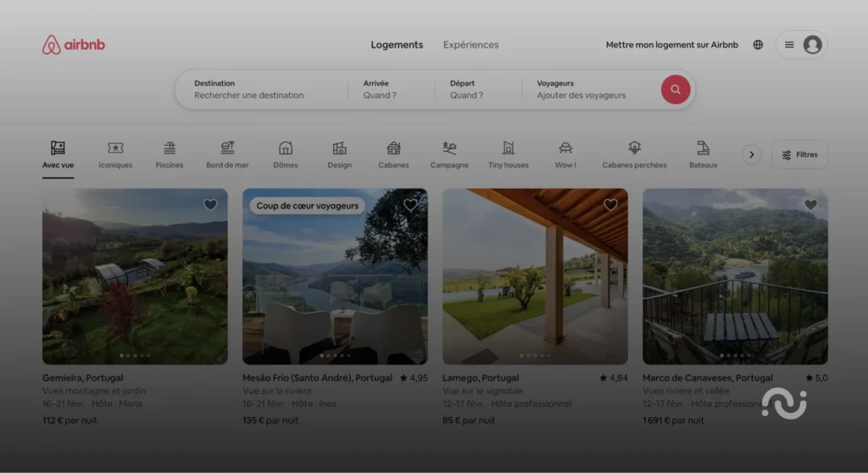Click the 112 € par nuit price
This screenshot has width=868, height=473.
[70, 420]
